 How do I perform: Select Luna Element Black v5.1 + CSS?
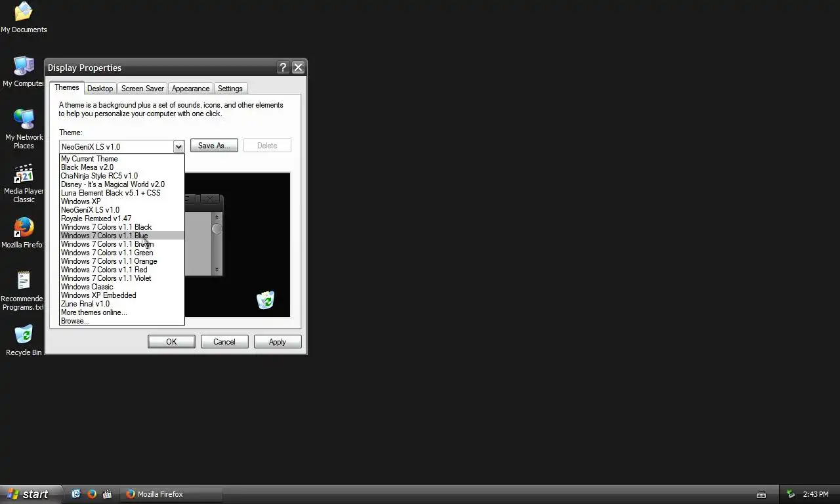point(122,193)
